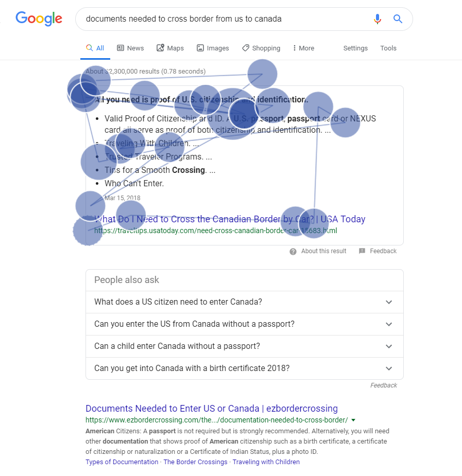The height and width of the screenshot is (476, 462).
Task: Open the ezbordercrossing Documents Needed result link
Action: (211, 409)
